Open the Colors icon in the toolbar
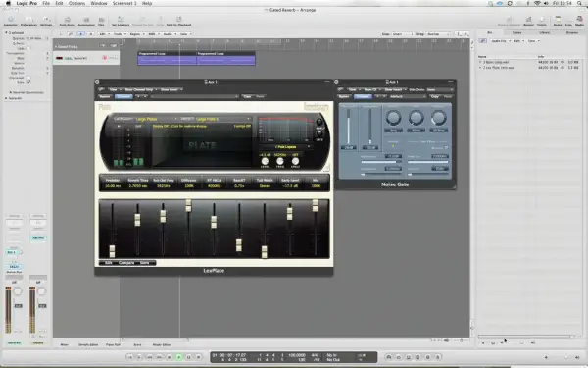Image resolution: width=588 pixels, height=368 pixels. [x=542, y=21]
